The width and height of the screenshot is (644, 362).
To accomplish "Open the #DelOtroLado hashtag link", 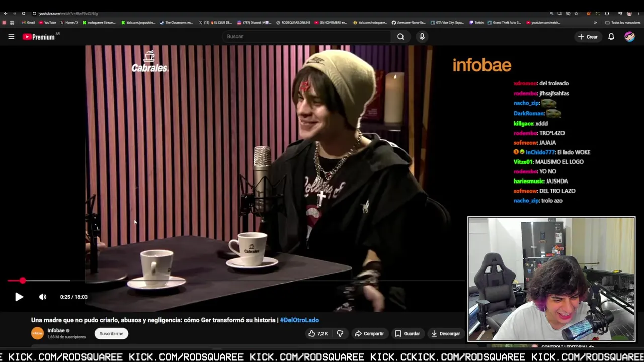I will [x=299, y=320].
